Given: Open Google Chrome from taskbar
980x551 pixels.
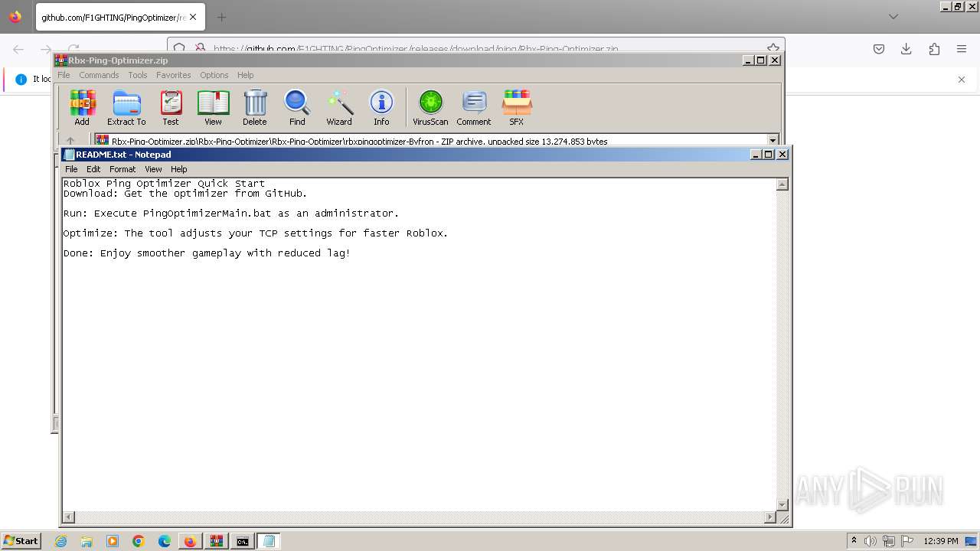Looking at the screenshot, I should click(x=139, y=541).
